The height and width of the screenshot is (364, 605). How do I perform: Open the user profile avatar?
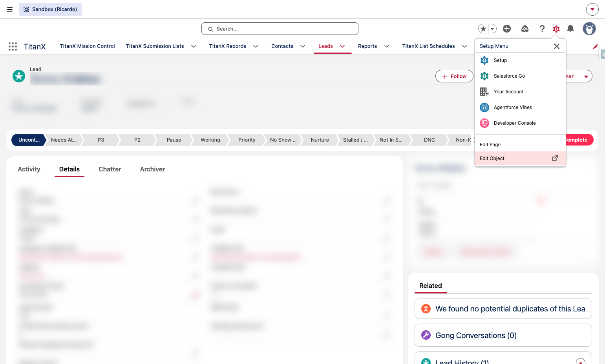click(x=589, y=29)
